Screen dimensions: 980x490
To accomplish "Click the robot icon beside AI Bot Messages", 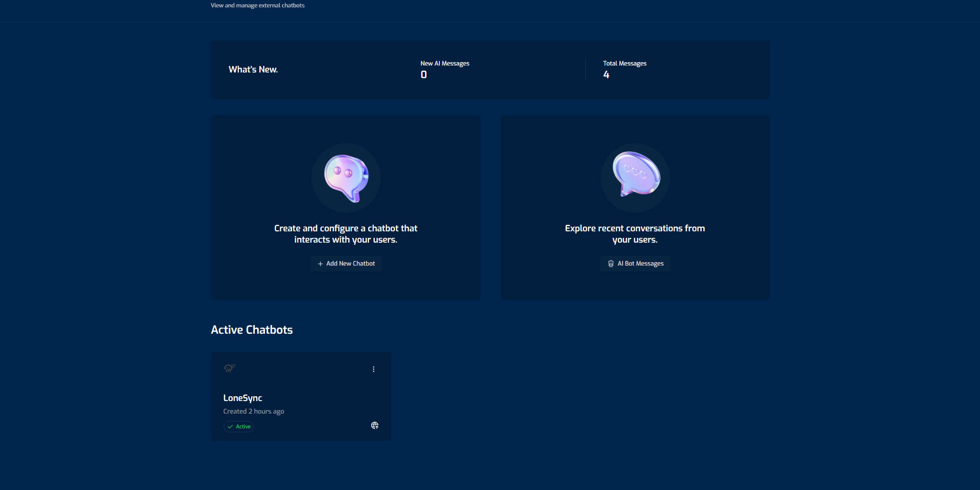I will point(611,264).
